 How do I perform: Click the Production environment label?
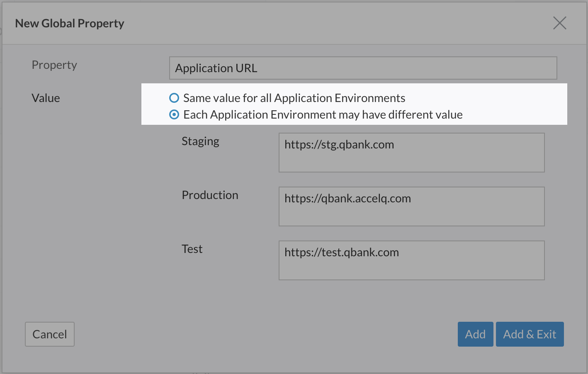click(210, 195)
